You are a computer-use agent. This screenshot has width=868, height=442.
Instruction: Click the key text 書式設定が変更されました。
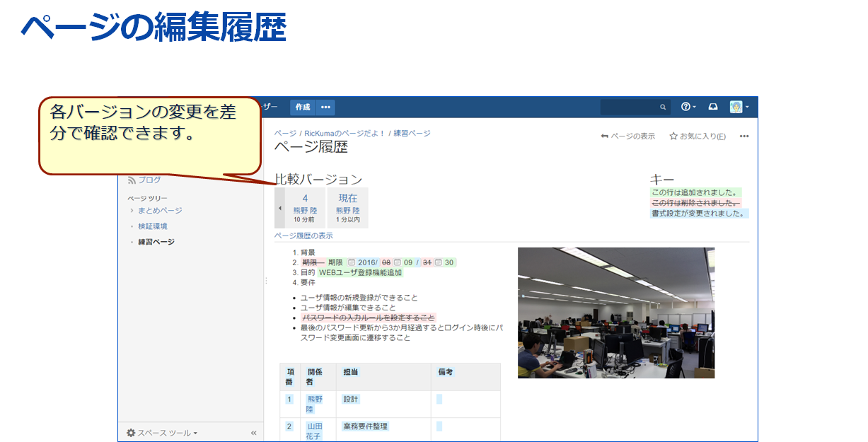pyautogui.click(x=700, y=213)
